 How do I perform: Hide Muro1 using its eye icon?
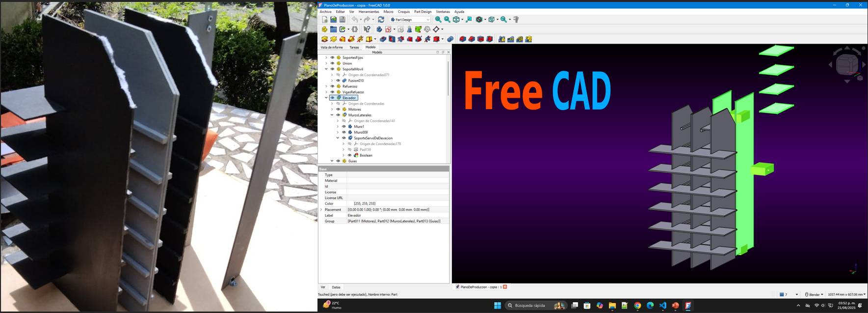(344, 126)
